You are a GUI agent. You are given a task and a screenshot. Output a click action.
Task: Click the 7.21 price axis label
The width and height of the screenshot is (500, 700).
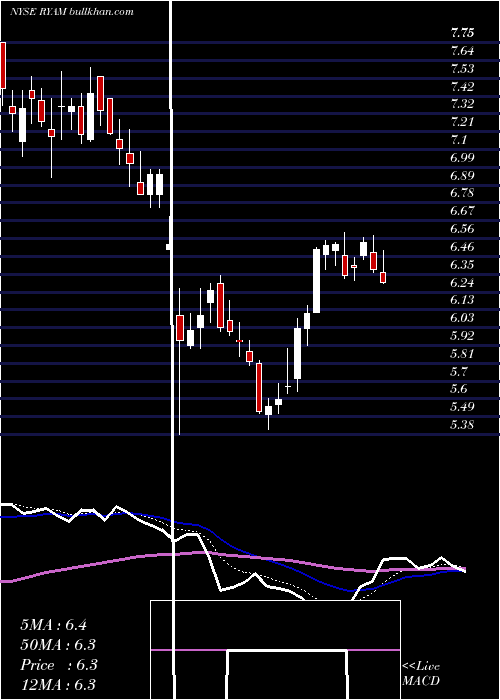click(x=462, y=122)
